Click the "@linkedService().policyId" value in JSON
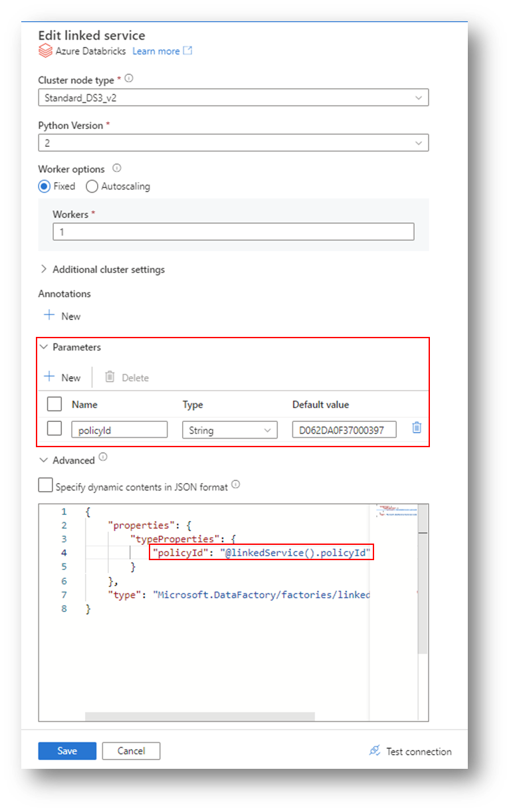The width and height of the screenshot is (511, 812). point(294,553)
